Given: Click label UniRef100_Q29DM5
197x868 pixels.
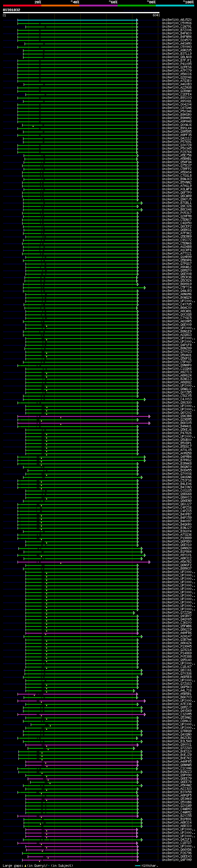Looking at the screenshot, I should [x=177, y=419].
